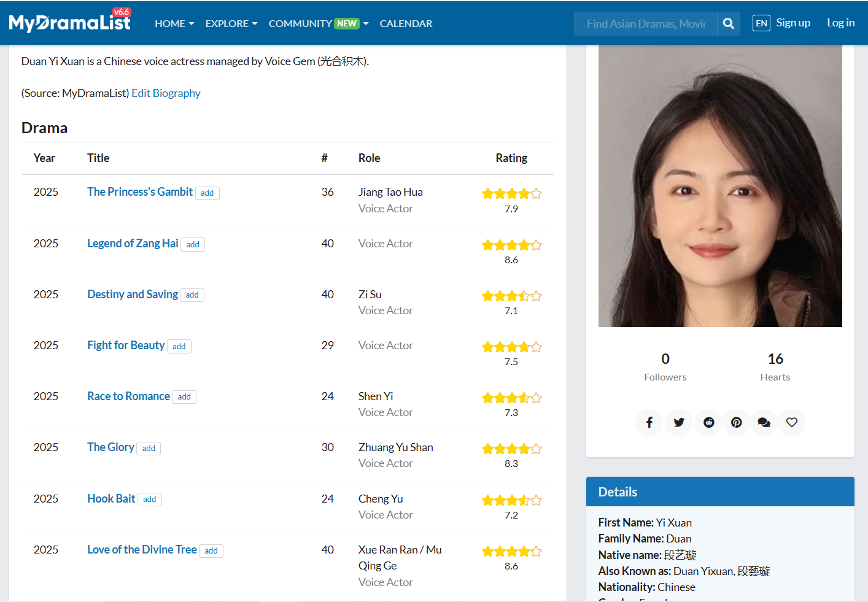Click the Title column header
The height and width of the screenshot is (602, 868).
click(x=98, y=158)
